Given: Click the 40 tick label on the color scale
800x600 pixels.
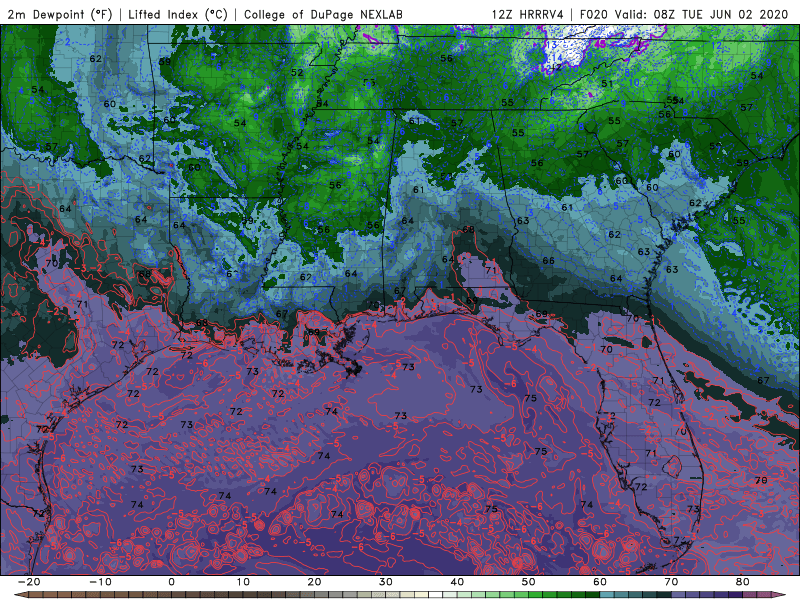Looking at the screenshot, I should tap(457, 582).
